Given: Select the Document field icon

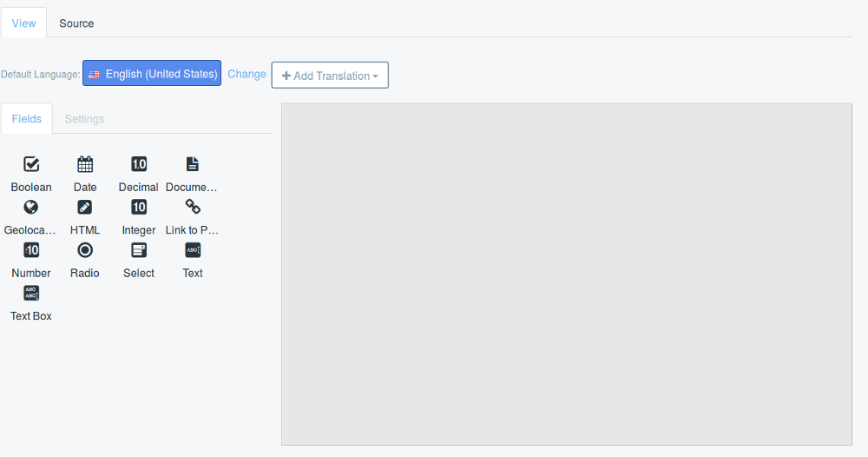Looking at the screenshot, I should point(193,164).
